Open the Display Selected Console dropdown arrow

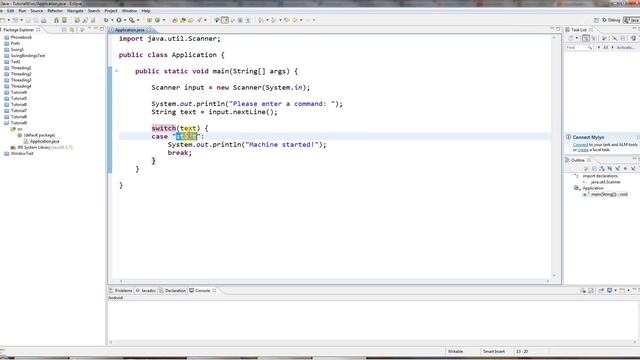point(615,291)
